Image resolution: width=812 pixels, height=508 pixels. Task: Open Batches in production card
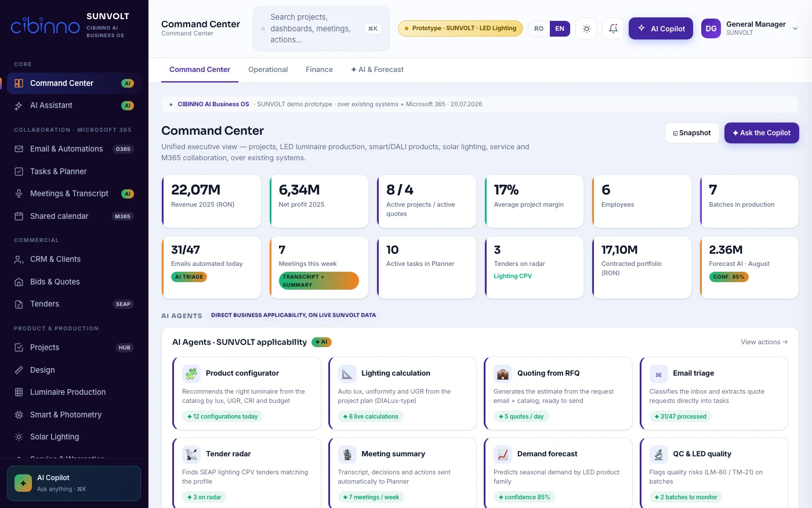tap(749, 201)
